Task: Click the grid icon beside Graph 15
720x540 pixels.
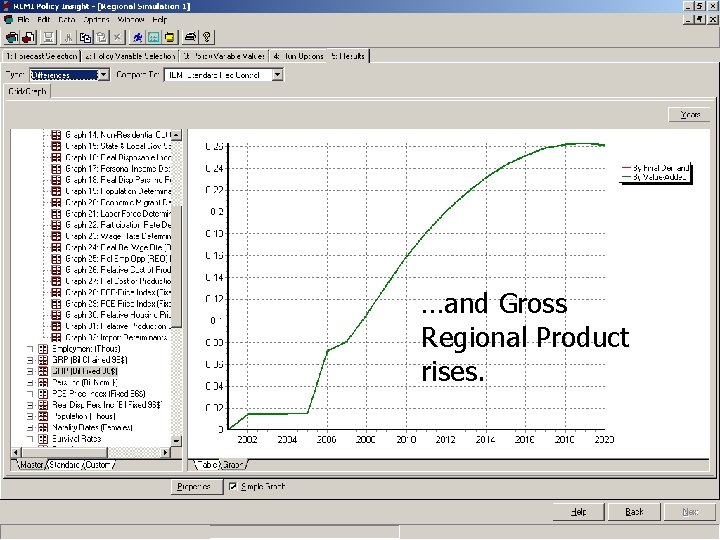Action: (56, 146)
